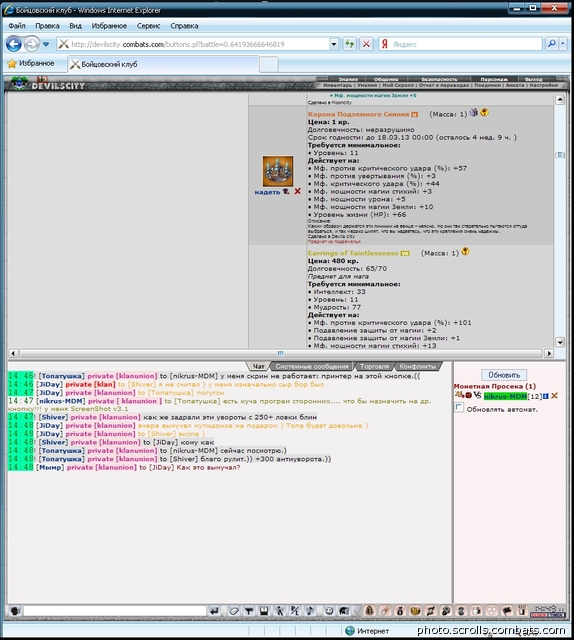This screenshot has width=574, height=640.
Task: Save chat with the floppy disk icon
Action: coord(264,611)
